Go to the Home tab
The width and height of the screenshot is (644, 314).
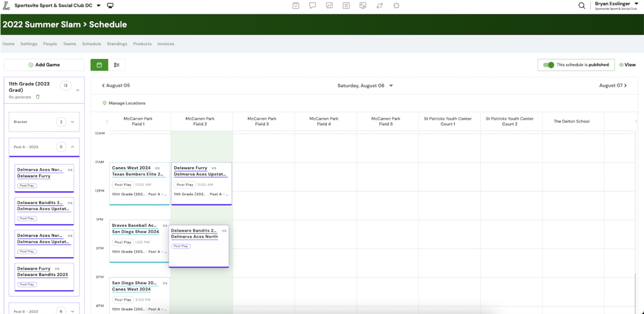point(8,44)
